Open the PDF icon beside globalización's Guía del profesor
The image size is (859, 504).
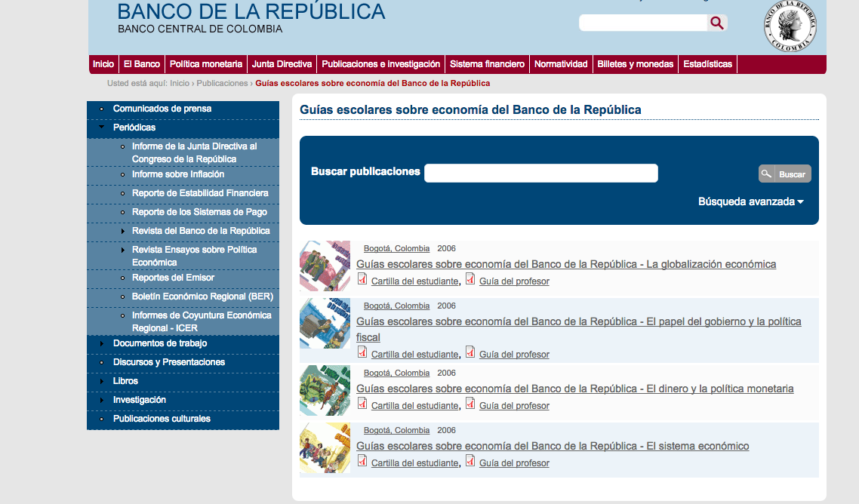[x=470, y=278]
